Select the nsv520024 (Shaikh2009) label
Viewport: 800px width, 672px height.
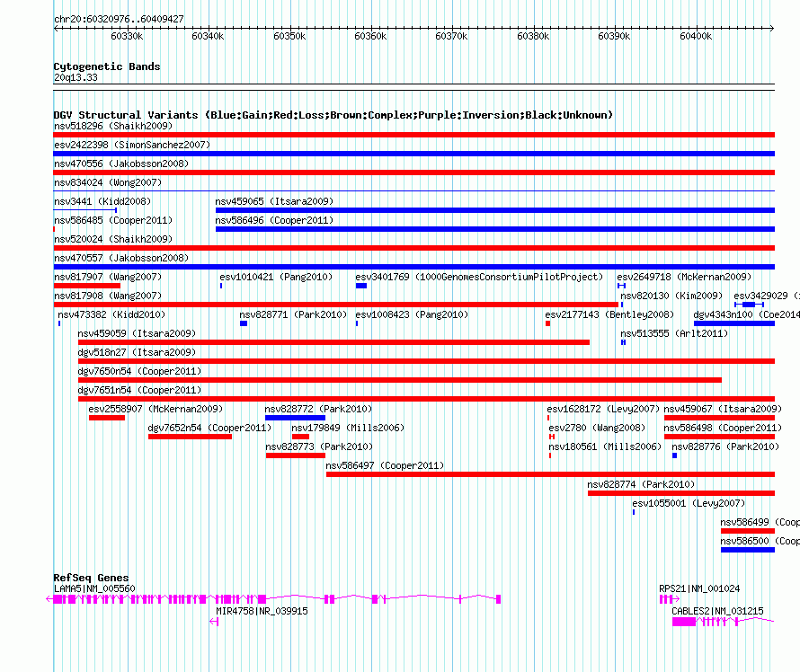coord(113,239)
